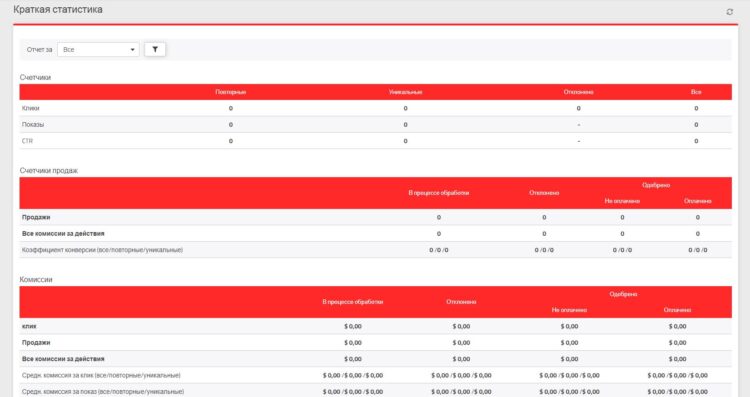750x397 pixels.
Task: Click Оплачено header in Комиссии table
Action: pos(677,310)
